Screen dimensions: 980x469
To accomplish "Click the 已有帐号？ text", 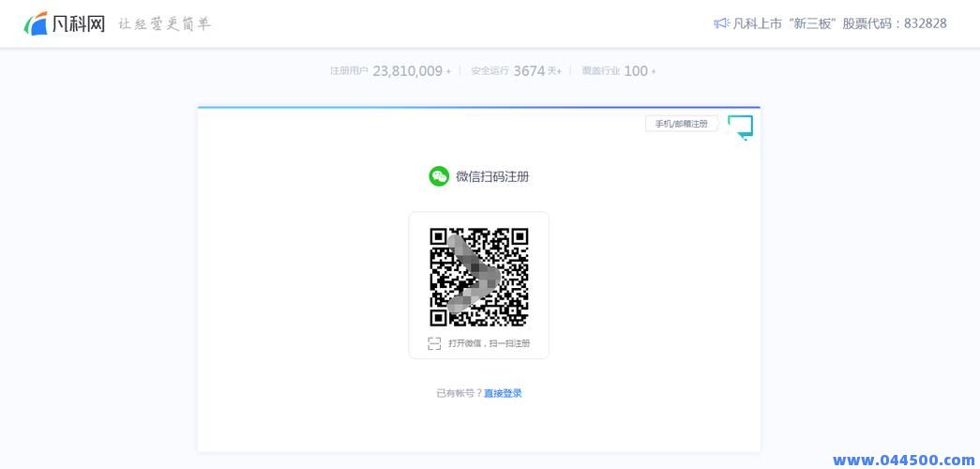I will [x=460, y=393].
